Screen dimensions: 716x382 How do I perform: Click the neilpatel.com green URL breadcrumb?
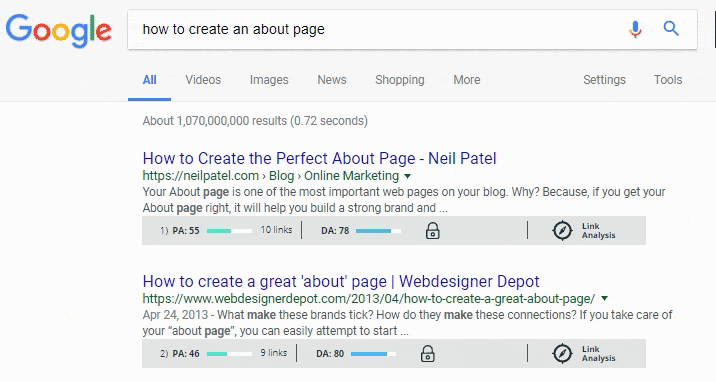(x=271, y=176)
